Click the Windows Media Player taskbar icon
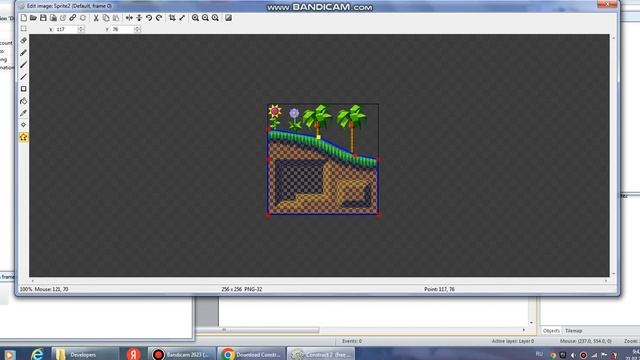This screenshot has height=360, width=640. [x=10, y=355]
